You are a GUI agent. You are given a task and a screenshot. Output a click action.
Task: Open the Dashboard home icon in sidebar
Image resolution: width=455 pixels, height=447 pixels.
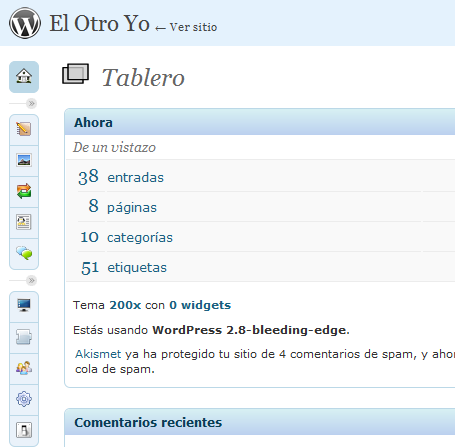click(24, 77)
